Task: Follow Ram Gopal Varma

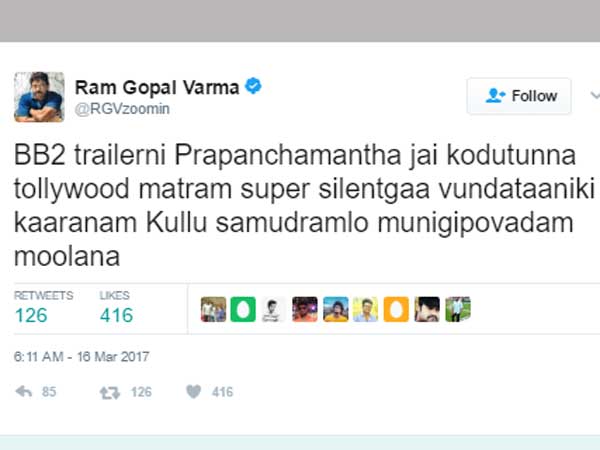Action: [519, 96]
